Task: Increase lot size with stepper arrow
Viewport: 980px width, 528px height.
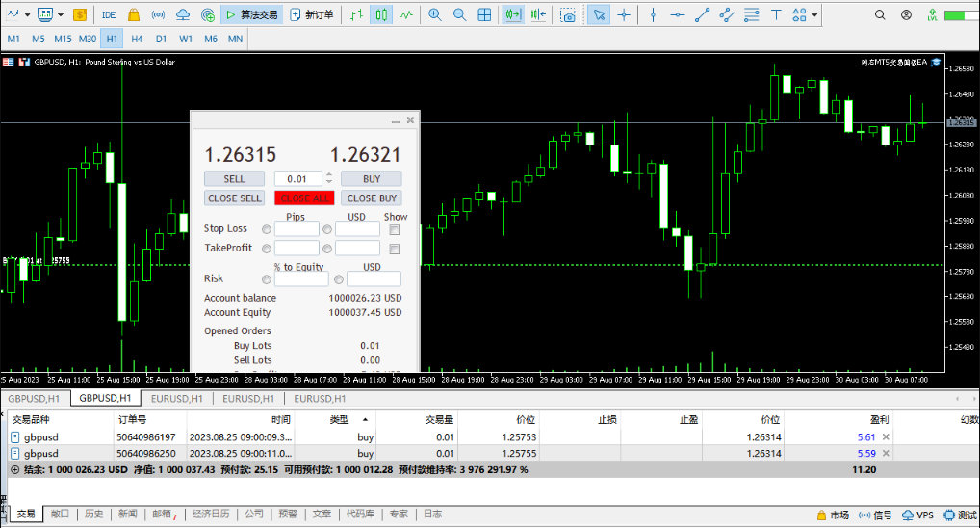Action: pos(329,175)
